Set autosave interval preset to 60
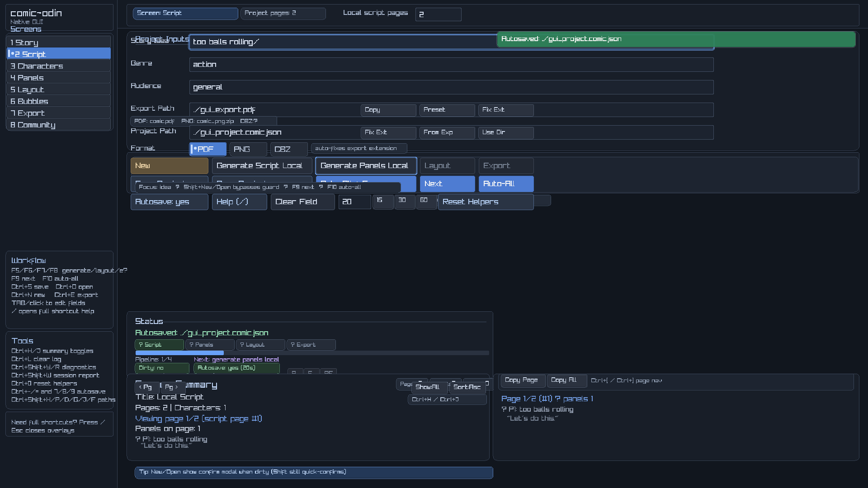 [426, 201]
